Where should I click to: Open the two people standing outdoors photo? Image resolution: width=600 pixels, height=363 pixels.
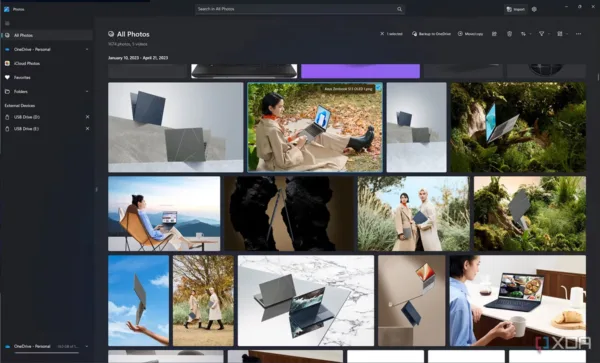(x=414, y=213)
